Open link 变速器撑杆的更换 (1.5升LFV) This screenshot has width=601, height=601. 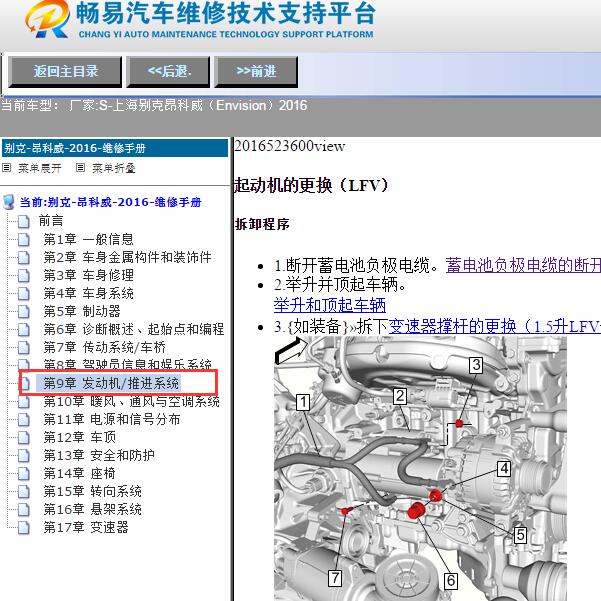click(x=494, y=327)
